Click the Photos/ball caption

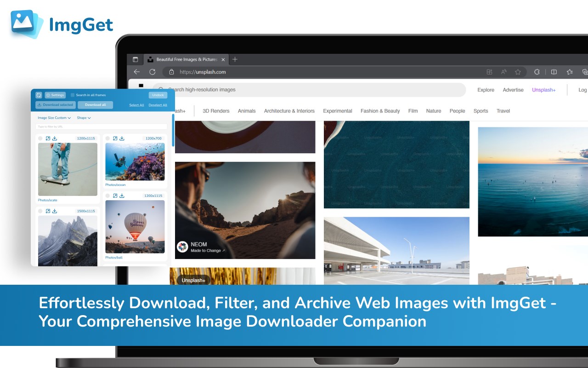(114, 258)
